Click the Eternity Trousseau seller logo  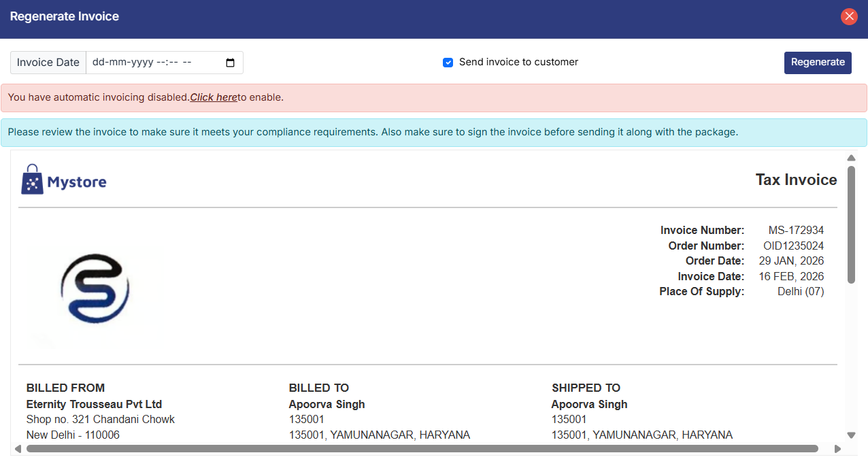(95, 288)
